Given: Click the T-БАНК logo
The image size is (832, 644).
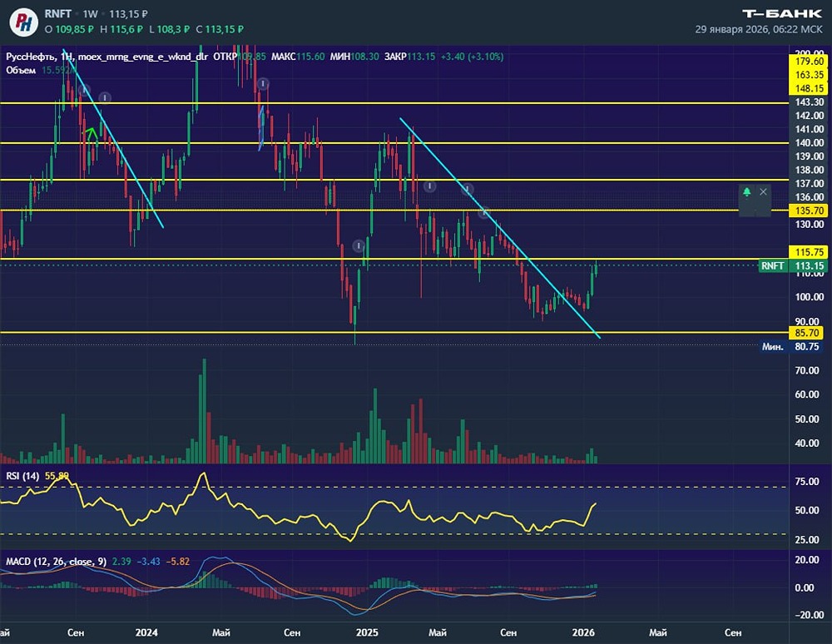Looking at the screenshot, I should coord(781,13).
